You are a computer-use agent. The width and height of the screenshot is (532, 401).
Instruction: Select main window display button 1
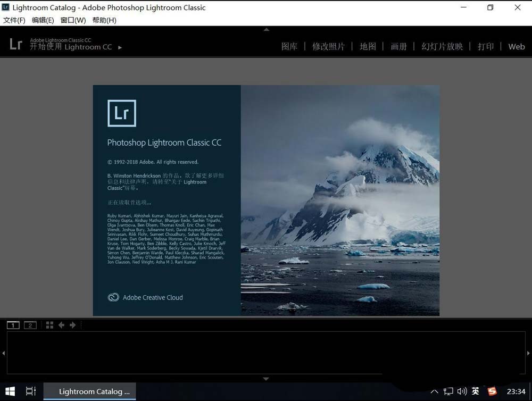pos(13,325)
